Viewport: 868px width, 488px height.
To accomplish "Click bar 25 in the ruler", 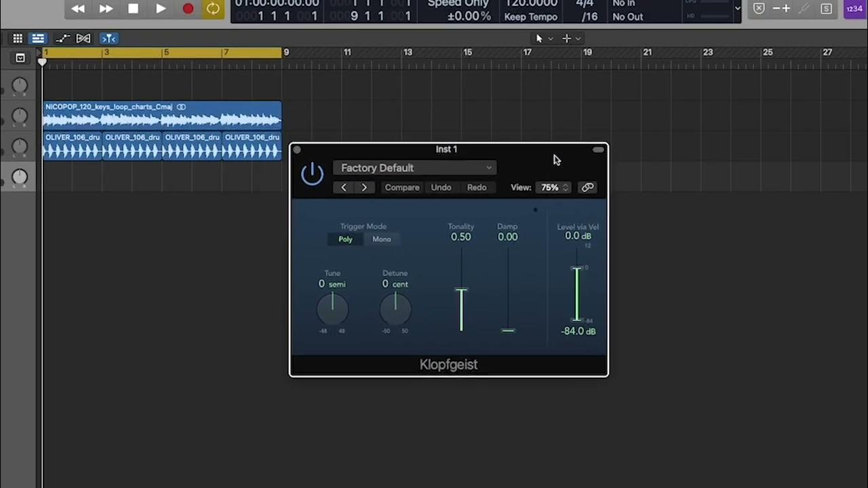I will coord(768,52).
